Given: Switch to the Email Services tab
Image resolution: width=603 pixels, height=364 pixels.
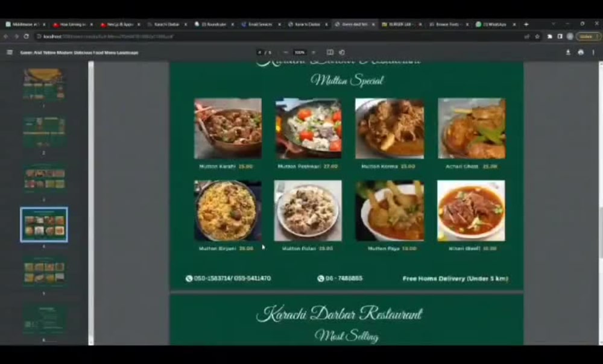Looking at the screenshot, I should (260, 24).
